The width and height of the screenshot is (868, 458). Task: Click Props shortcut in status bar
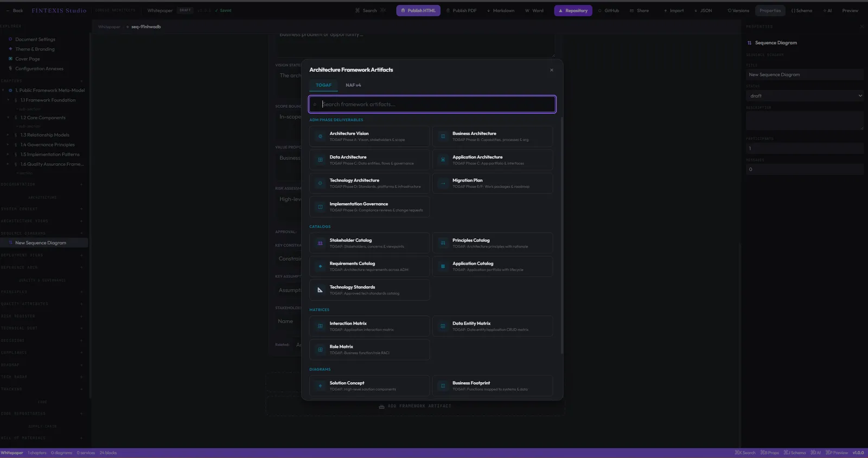[769, 453]
